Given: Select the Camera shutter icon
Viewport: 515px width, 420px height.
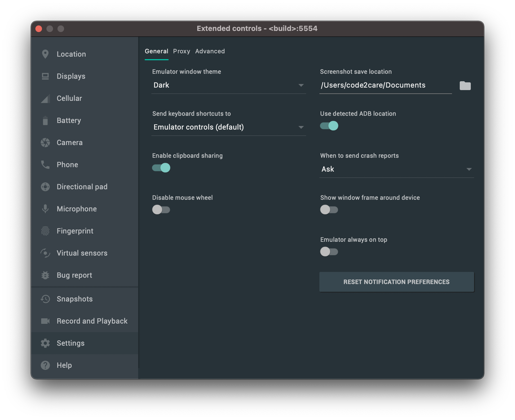Looking at the screenshot, I should click(45, 143).
